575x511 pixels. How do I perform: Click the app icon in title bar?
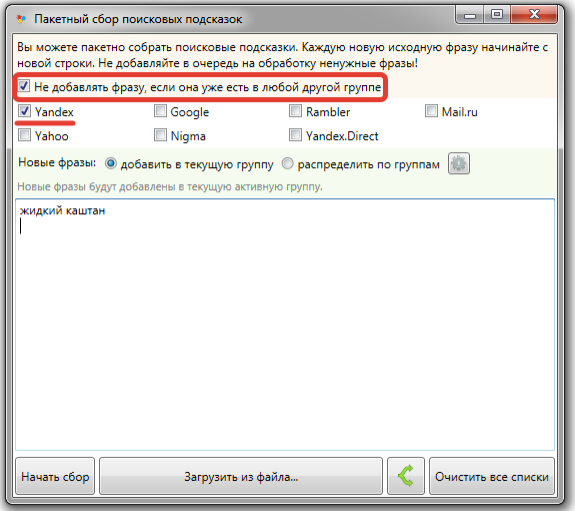click(22, 19)
